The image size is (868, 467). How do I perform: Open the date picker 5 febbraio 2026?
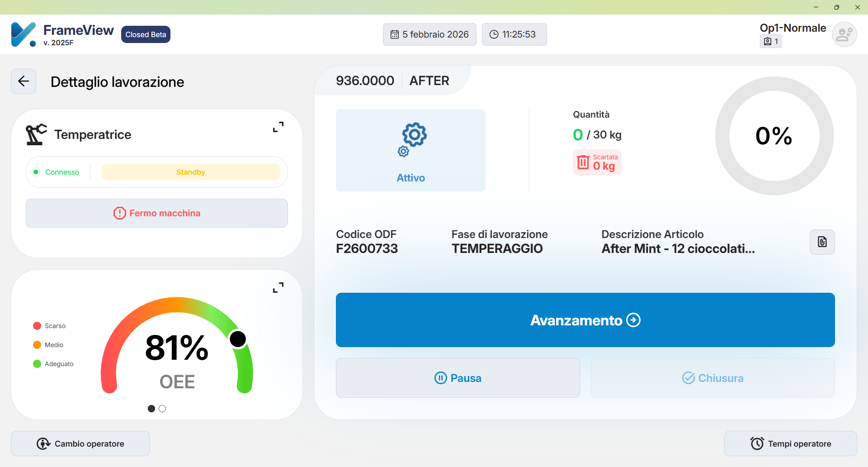point(429,34)
